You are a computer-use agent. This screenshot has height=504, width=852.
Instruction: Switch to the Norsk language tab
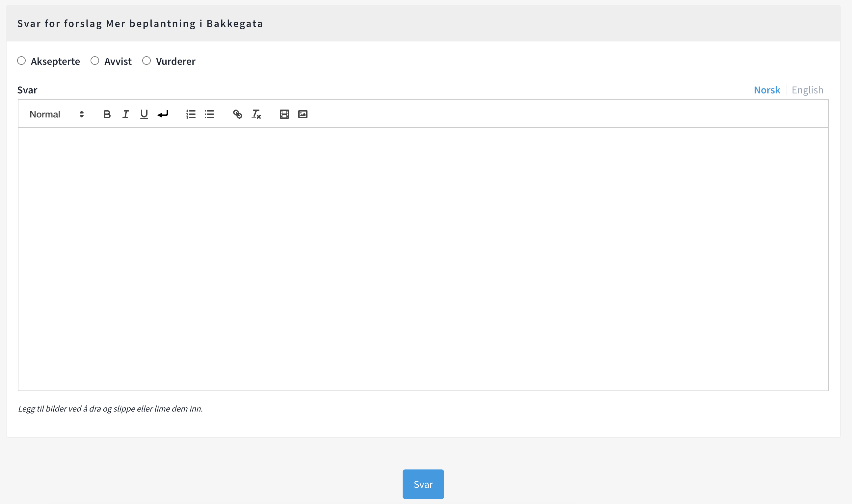click(767, 90)
